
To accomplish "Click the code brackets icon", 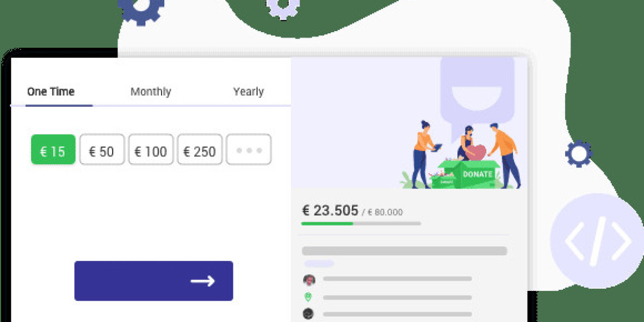I will (x=598, y=241).
